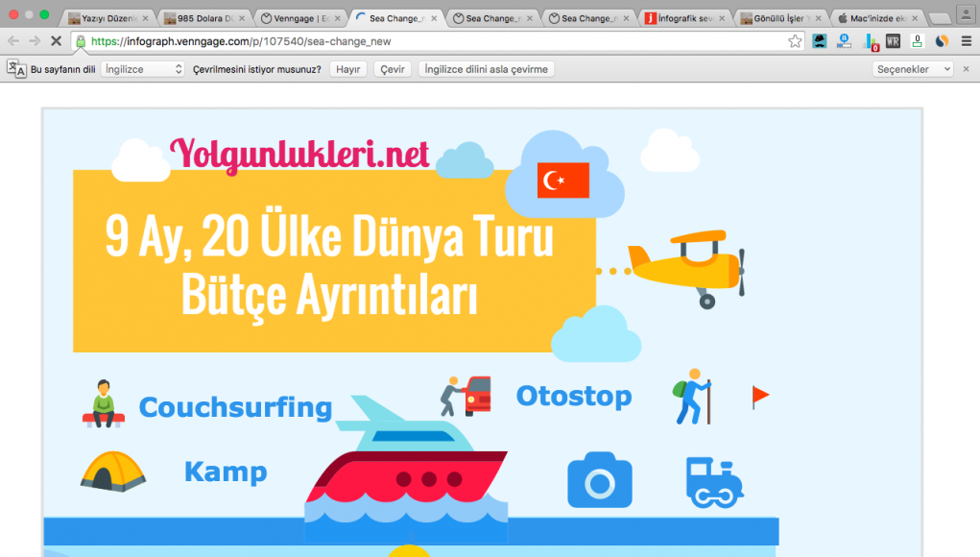980x557 pixels.
Task: Dismiss the translation bar
Action: [966, 69]
